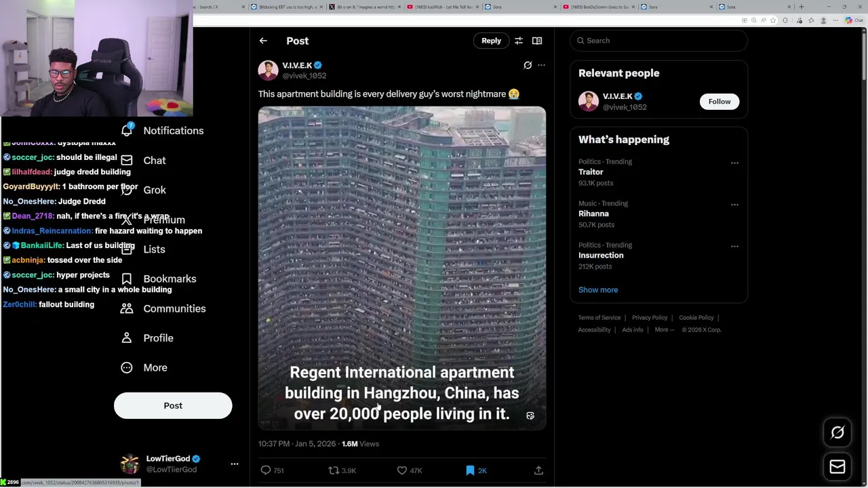Click the white Post compose button
The height and width of the screenshot is (488, 868).
[173, 405]
